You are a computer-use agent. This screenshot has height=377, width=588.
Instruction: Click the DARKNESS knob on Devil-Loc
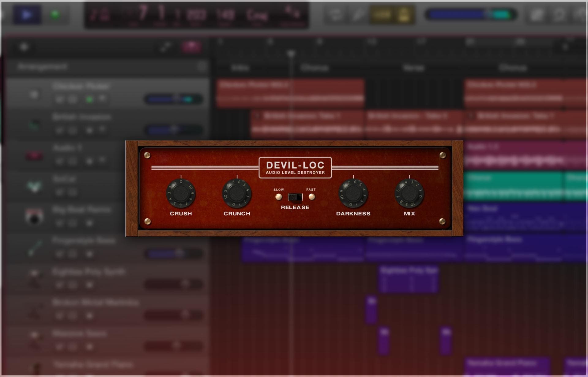tap(353, 193)
